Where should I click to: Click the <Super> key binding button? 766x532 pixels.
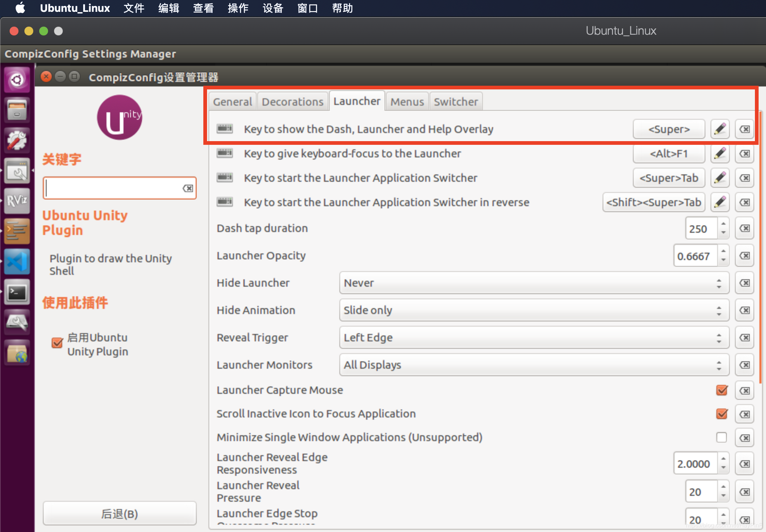point(669,129)
